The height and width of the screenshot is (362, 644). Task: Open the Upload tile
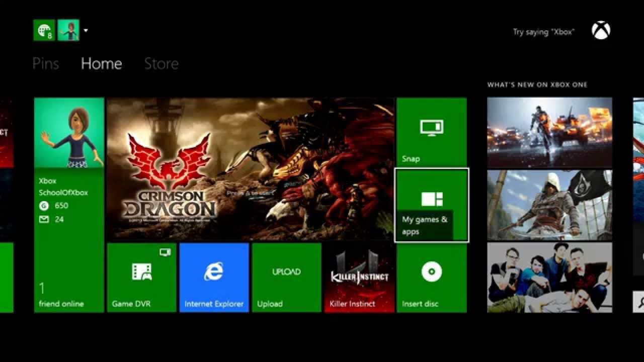pyautogui.click(x=286, y=278)
